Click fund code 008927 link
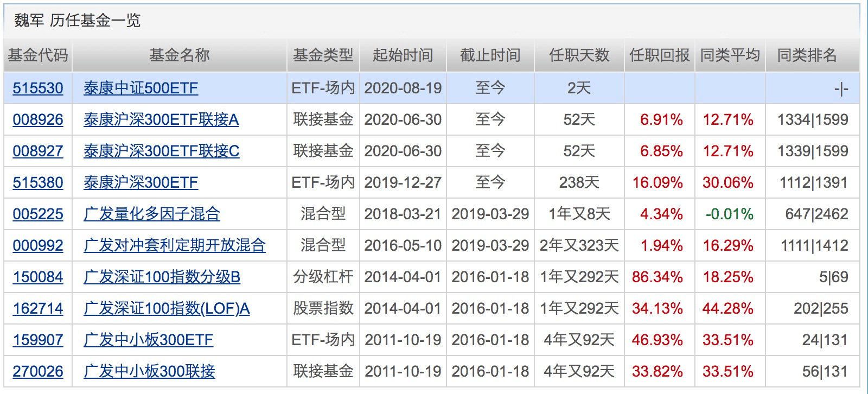Viewport: 868px width, 394px height. coord(37,151)
